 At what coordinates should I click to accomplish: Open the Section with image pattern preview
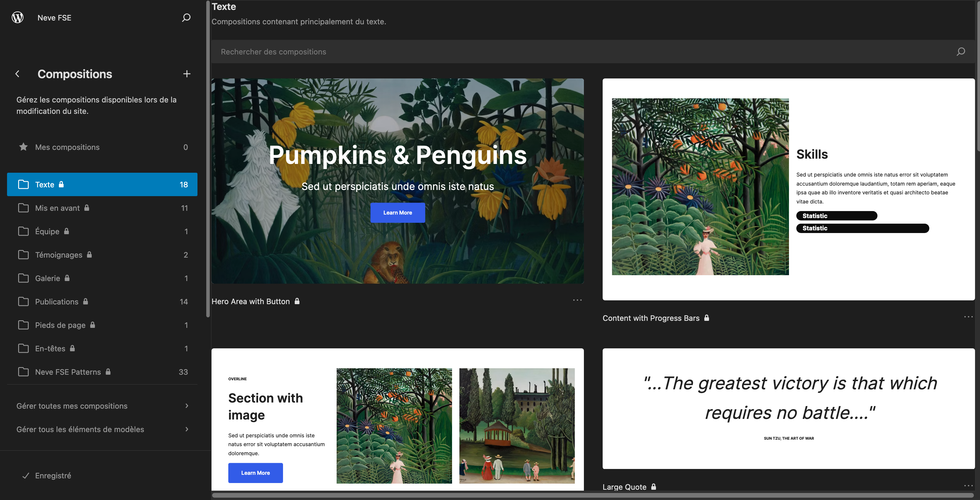pyautogui.click(x=397, y=418)
